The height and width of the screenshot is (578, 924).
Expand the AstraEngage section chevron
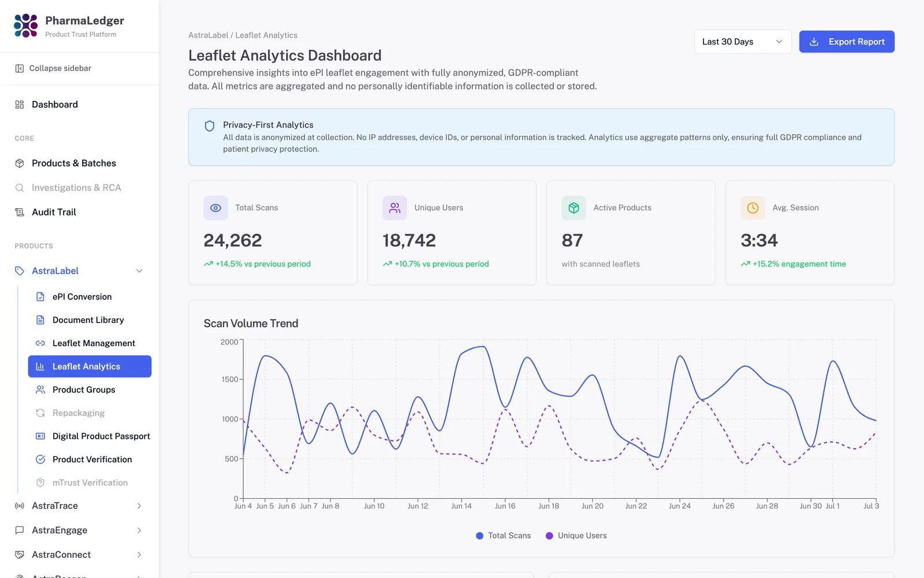click(139, 530)
